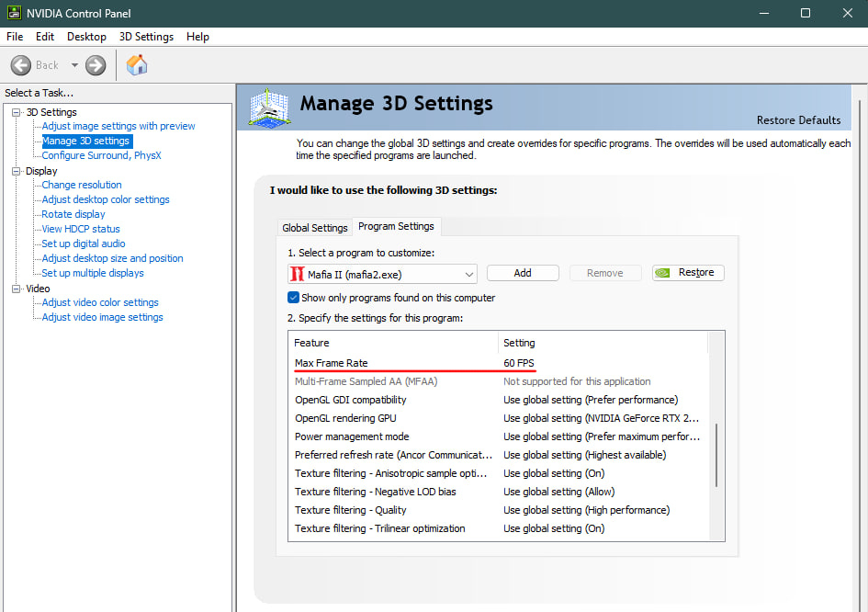Click the Back history dropdown arrow
The width and height of the screenshot is (868, 612).
coord(74,65)
